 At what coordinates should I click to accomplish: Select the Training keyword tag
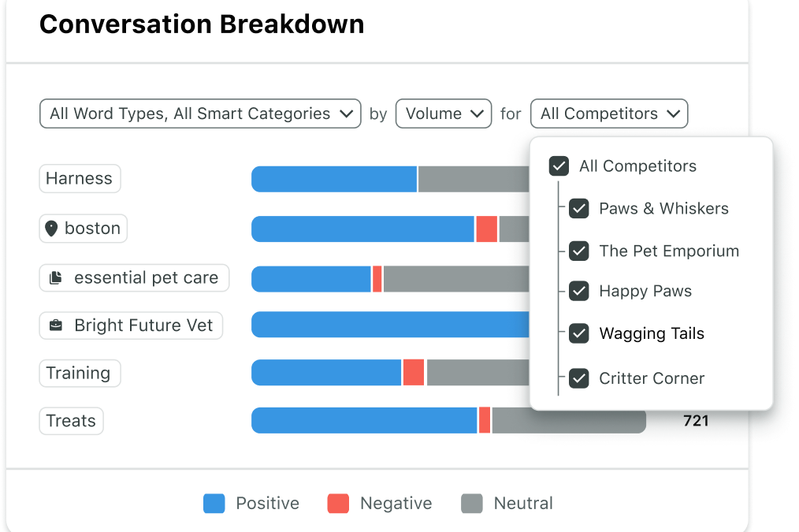pyautogui.click(x=79, y=374)
